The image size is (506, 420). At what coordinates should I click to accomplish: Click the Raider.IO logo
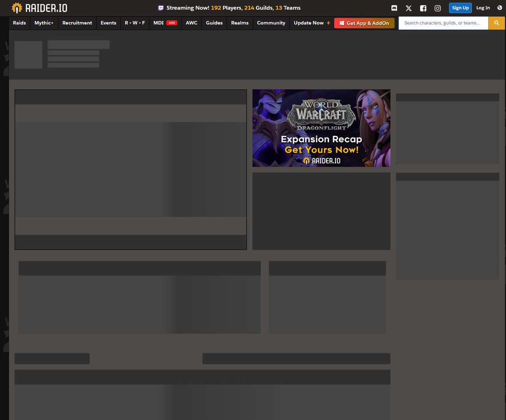[39, 8]
